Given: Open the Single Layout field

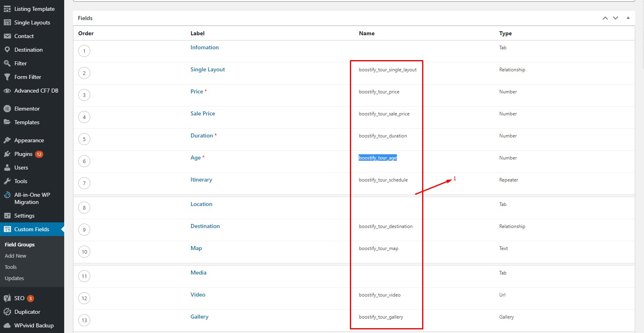Looking at the screenshot, I should click(x=208, y=69).
